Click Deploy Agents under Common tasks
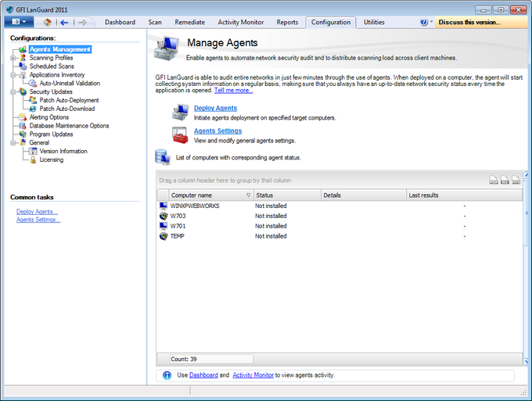 coord(37,212)
